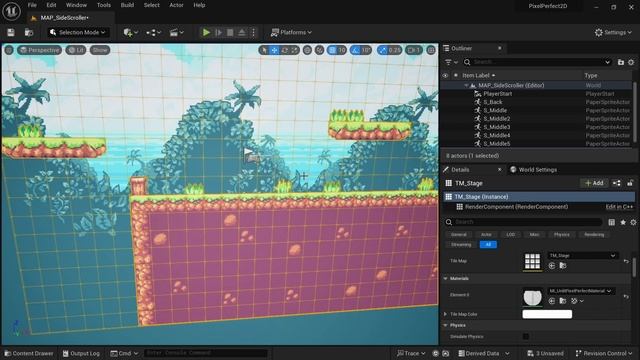
Task: Click the skip frame playback button
Action: [x=218, y=32]
